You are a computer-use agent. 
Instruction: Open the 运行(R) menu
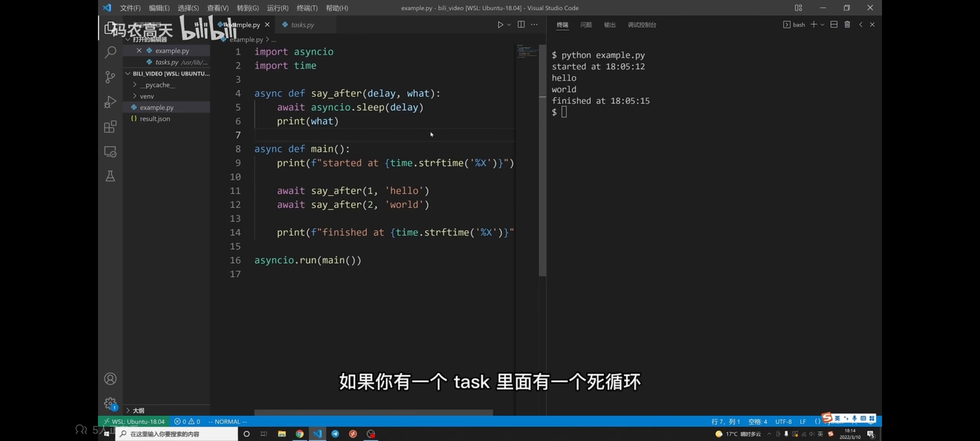click(x=277, y=8)
